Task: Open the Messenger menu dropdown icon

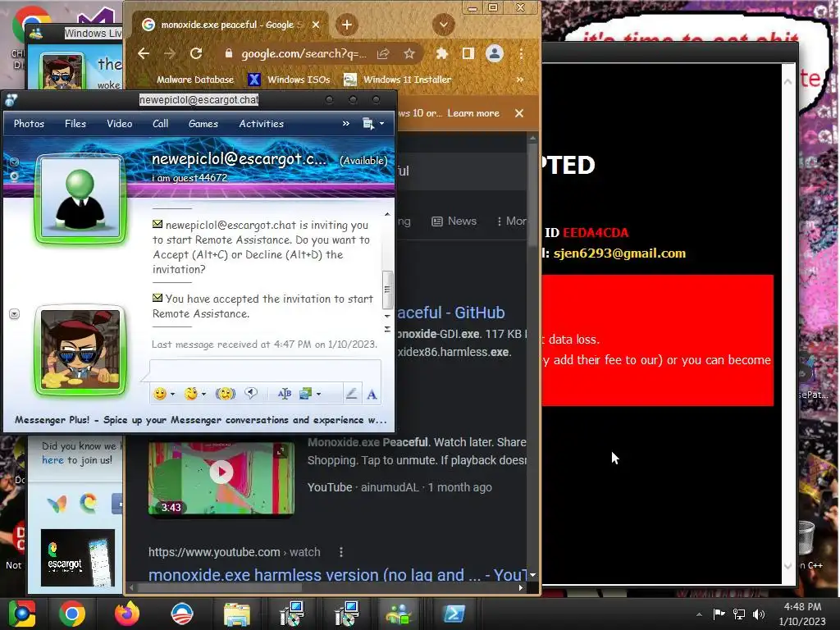Action: coord(373,124)
